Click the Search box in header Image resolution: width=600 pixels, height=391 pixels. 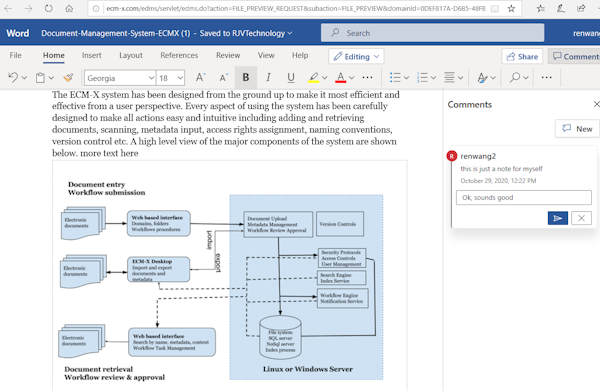point(432,33)
